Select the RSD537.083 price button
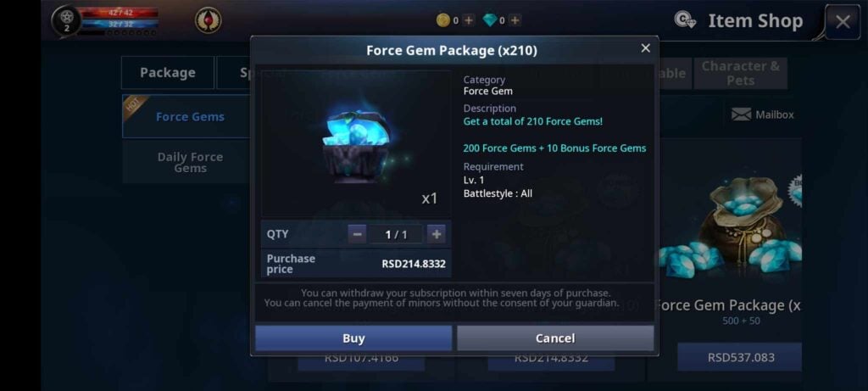This screenshot has height=391, width=868. point(740,357)
